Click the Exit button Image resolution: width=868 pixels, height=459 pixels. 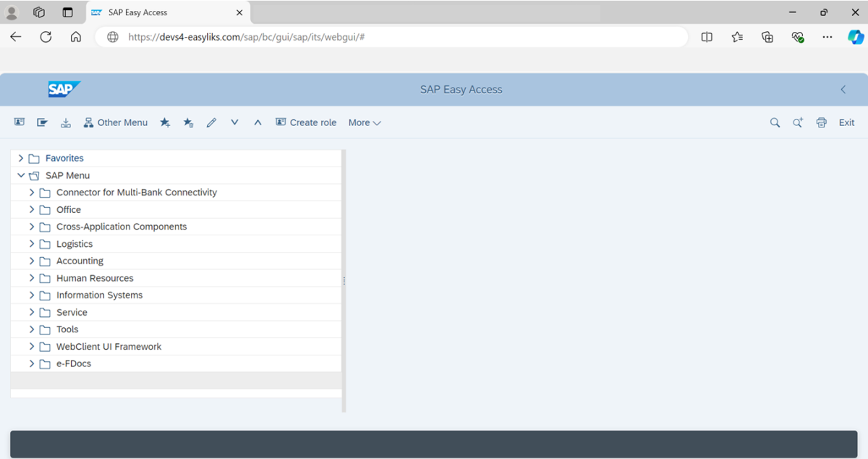[846, 122]
